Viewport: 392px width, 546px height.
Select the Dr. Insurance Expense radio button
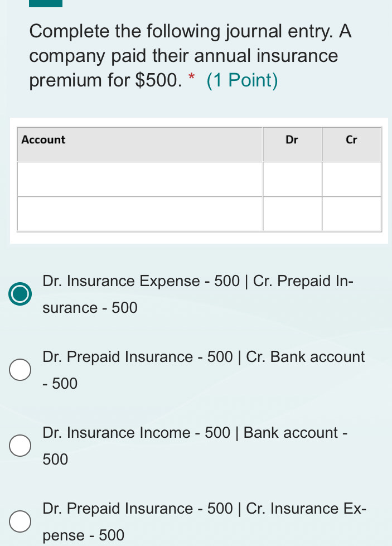pos(20,294)
